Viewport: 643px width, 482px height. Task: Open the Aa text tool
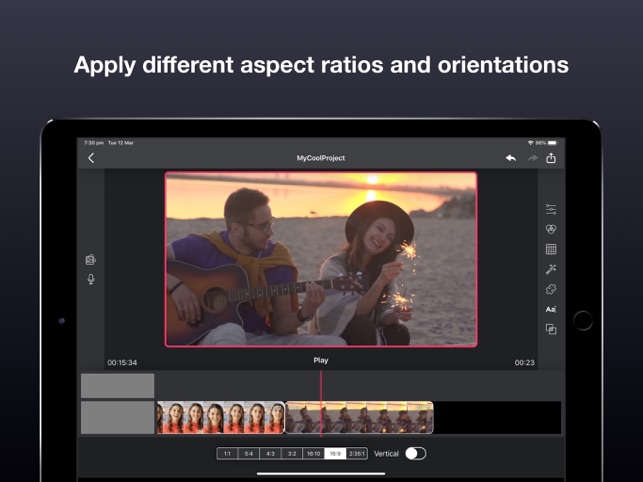click(551, 309)
